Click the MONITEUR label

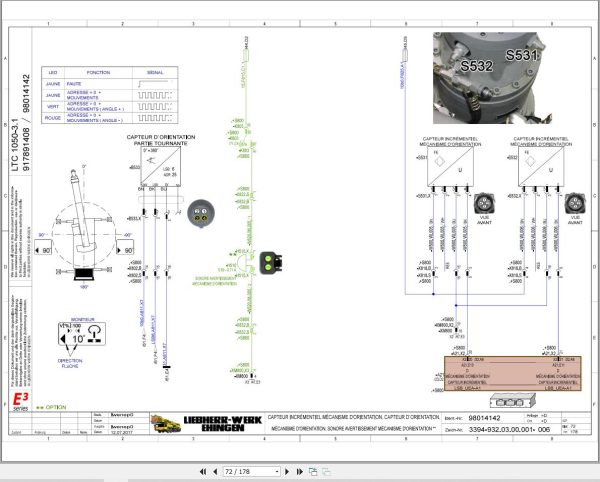pos(82,319)
